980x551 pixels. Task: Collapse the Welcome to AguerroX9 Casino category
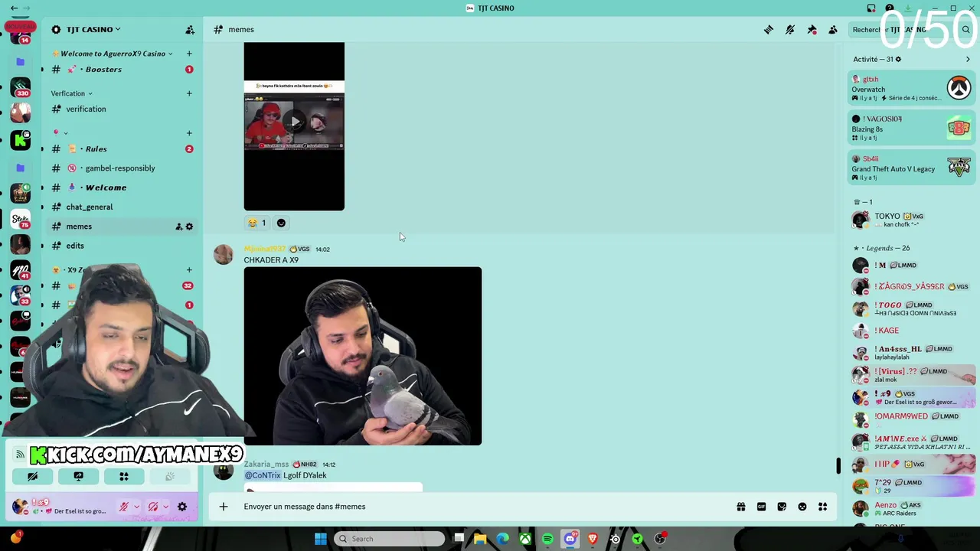click(x=112, y=54)
